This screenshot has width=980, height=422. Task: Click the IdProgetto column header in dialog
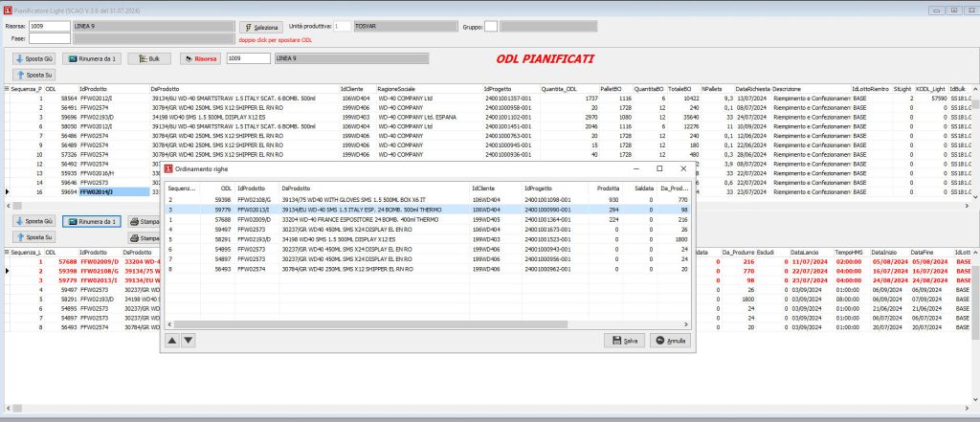point(555,188)
